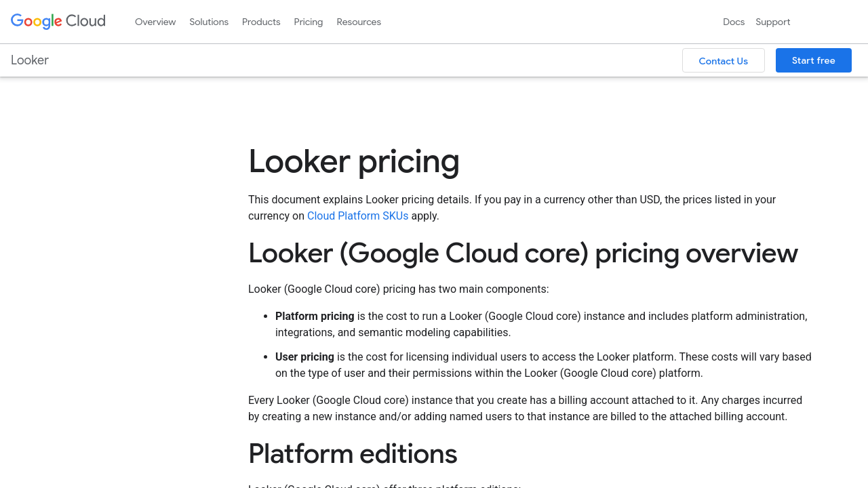Click the Start free button
The height and width of the screenshot is (488, 868).
pos(814,60)
